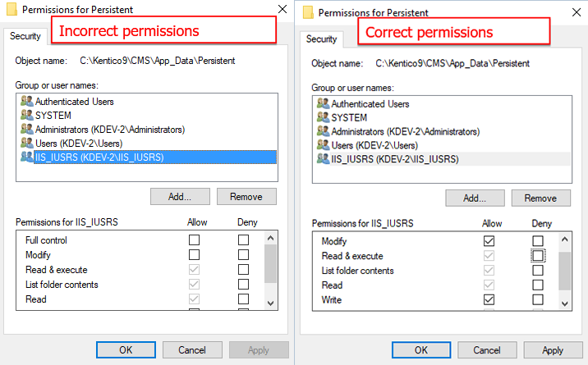Screen dimensions: 588x365
Task: Open Security tab in left dialog
Action: point(25,36)
